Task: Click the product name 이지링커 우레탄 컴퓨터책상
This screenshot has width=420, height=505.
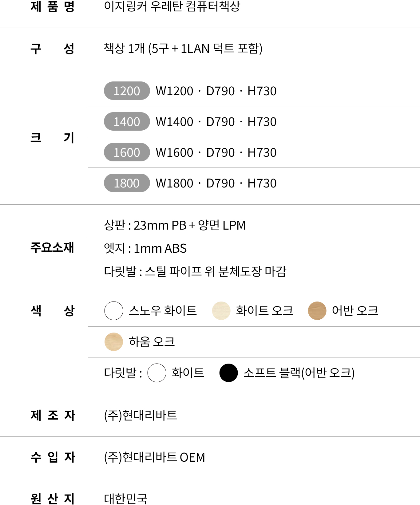Action: pyautogui.click(x=172, y=6)
